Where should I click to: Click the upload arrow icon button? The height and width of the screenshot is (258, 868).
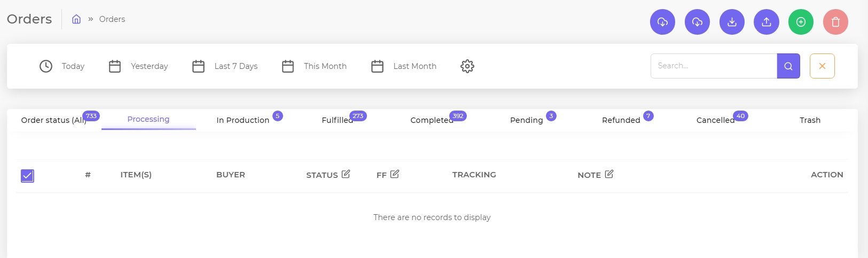pyautogui.click(x=767, y=22)
